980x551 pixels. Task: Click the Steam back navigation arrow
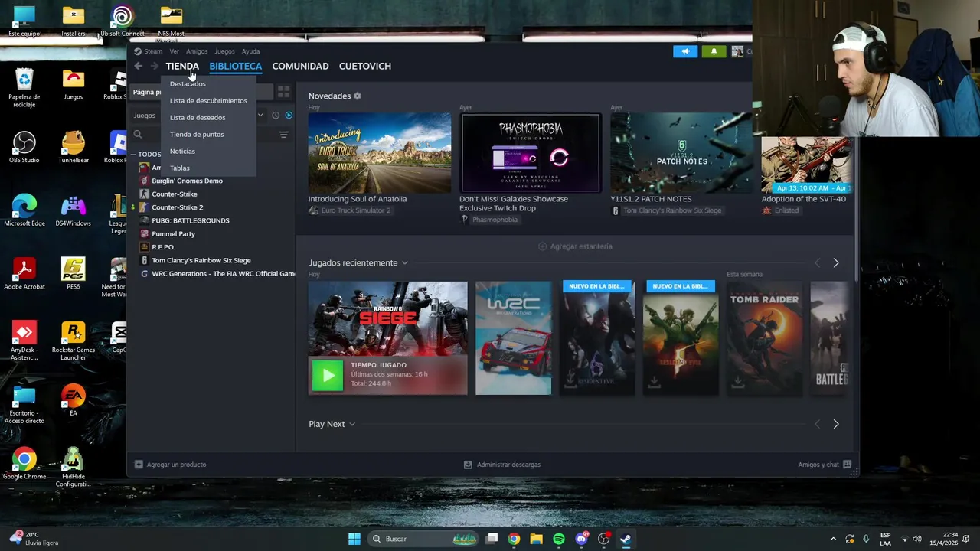138,67
